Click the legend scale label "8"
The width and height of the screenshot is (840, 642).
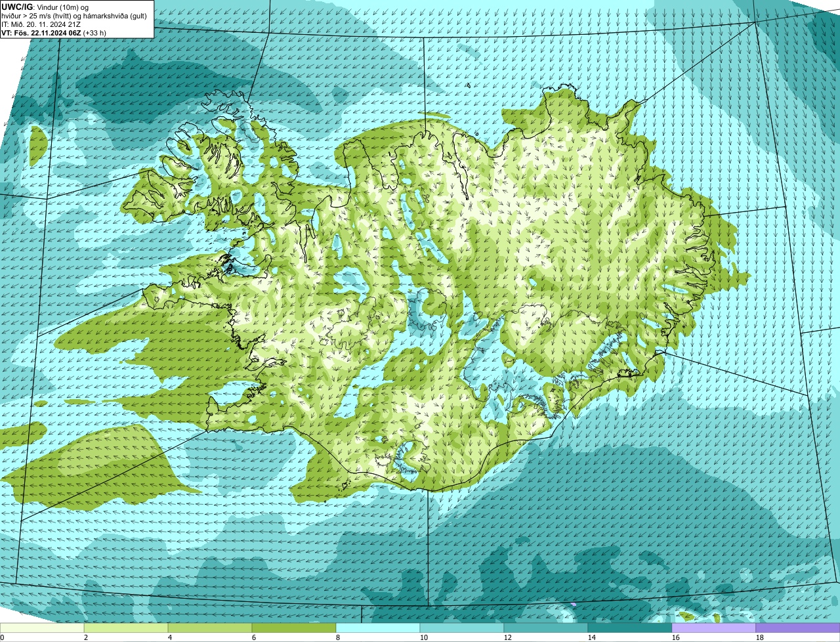coord(338,637)
